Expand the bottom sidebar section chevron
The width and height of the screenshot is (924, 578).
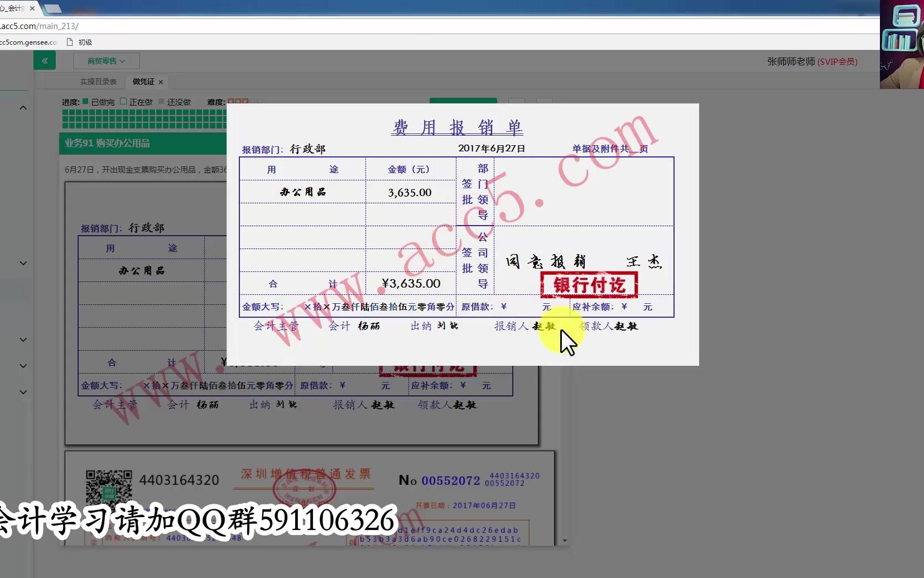tap(23, 392)
